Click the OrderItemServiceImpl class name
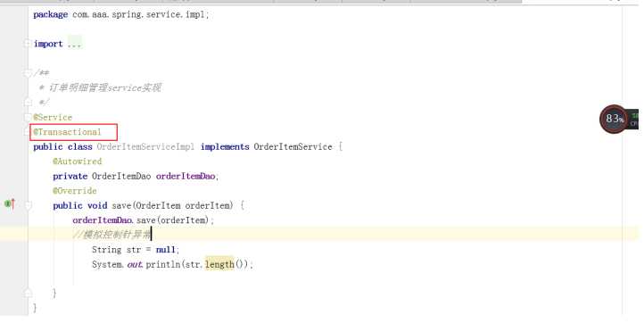Image resolution: width=644 pixels, height=323 pixels. point(145,146)
